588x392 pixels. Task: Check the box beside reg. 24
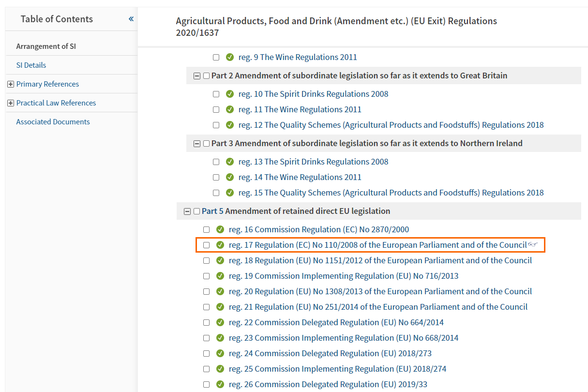tap(207, 353)
